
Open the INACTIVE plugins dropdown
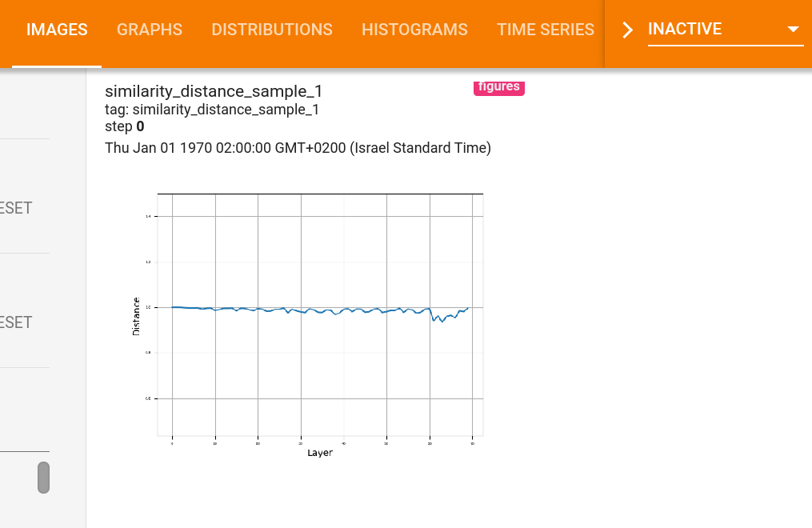[x=725, y=30]
